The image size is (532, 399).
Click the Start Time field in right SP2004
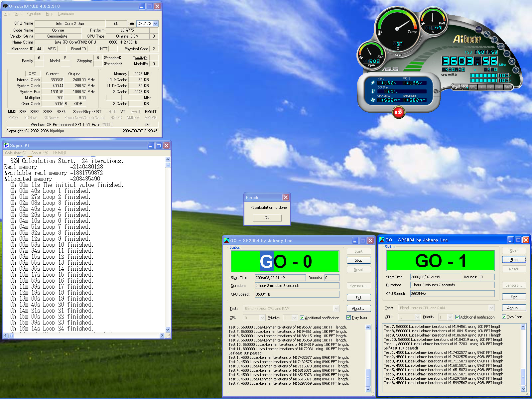pos(436,277)
